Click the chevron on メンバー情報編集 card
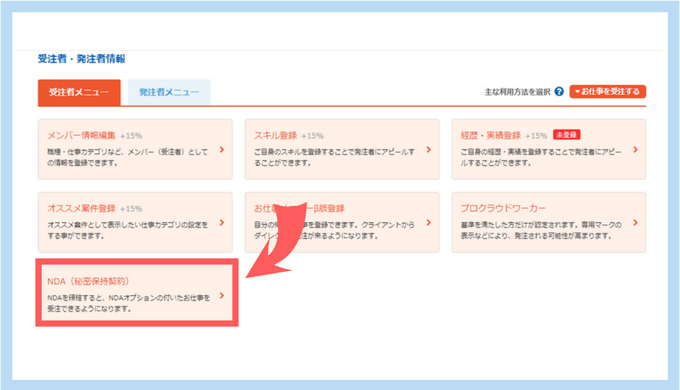680x390 pixels. pos(222,150)
